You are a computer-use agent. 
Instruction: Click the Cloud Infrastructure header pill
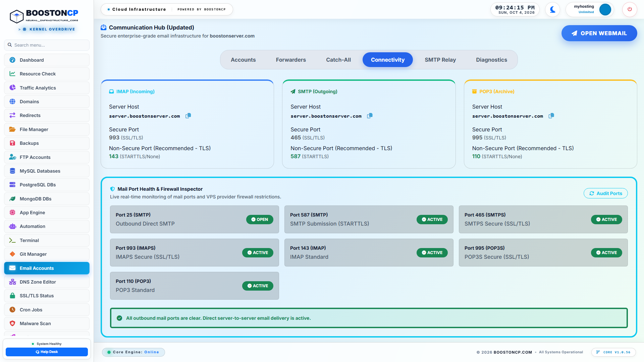[x=167, y=9]
